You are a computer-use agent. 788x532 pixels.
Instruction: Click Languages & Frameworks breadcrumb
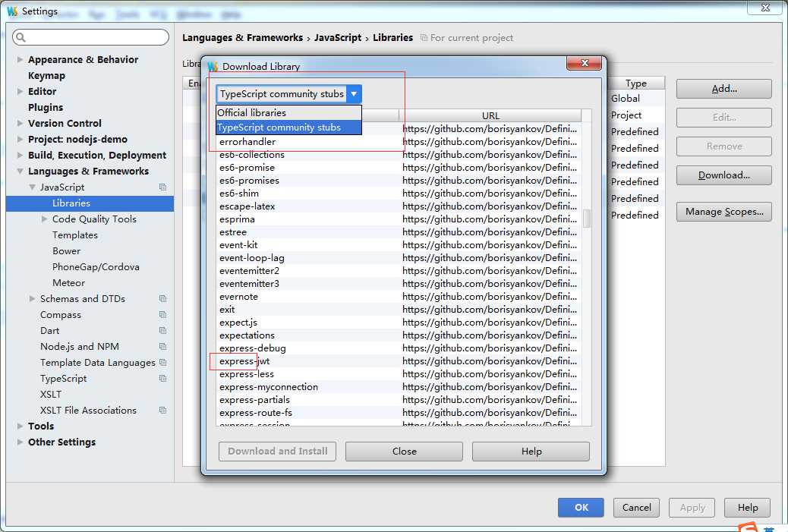click(x=243, y=38)
